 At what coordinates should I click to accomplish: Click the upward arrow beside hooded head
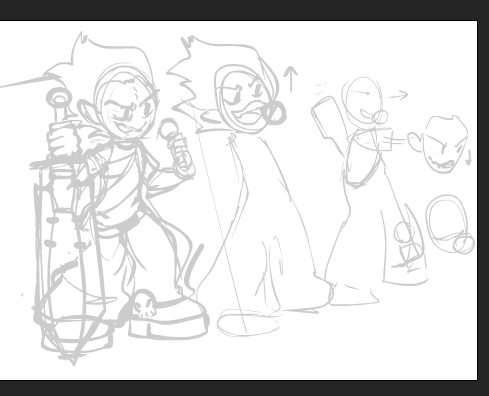click(291, 80)
